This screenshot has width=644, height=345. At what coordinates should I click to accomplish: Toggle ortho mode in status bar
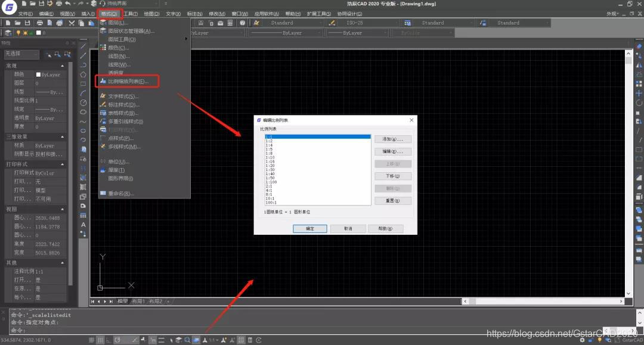109,340
